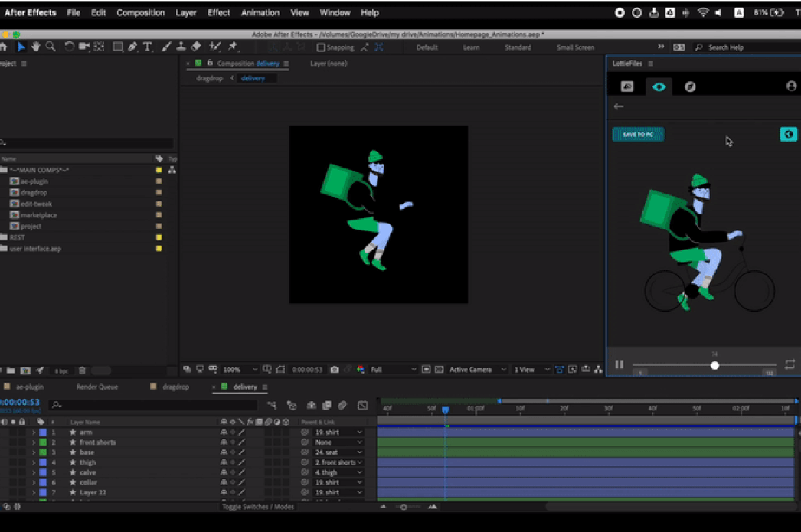This screenshot has width=801, height=532.
Task: Open LottieFiles preview eye tab
Action: (x=659, y=86)
